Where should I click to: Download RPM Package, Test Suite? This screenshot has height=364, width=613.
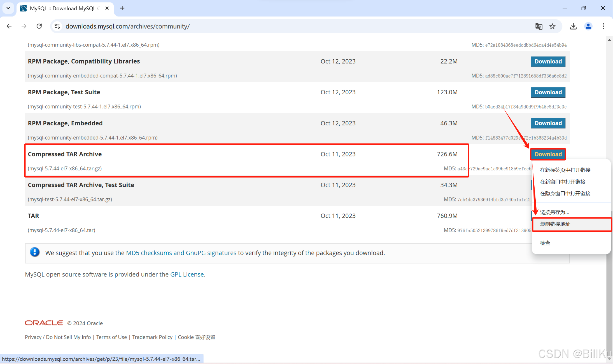click(548, 92)
